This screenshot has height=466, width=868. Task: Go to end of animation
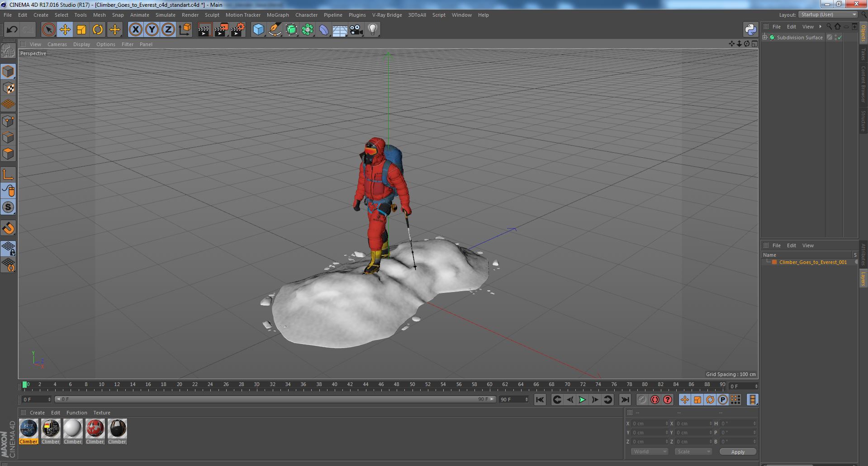pos(625,400)
